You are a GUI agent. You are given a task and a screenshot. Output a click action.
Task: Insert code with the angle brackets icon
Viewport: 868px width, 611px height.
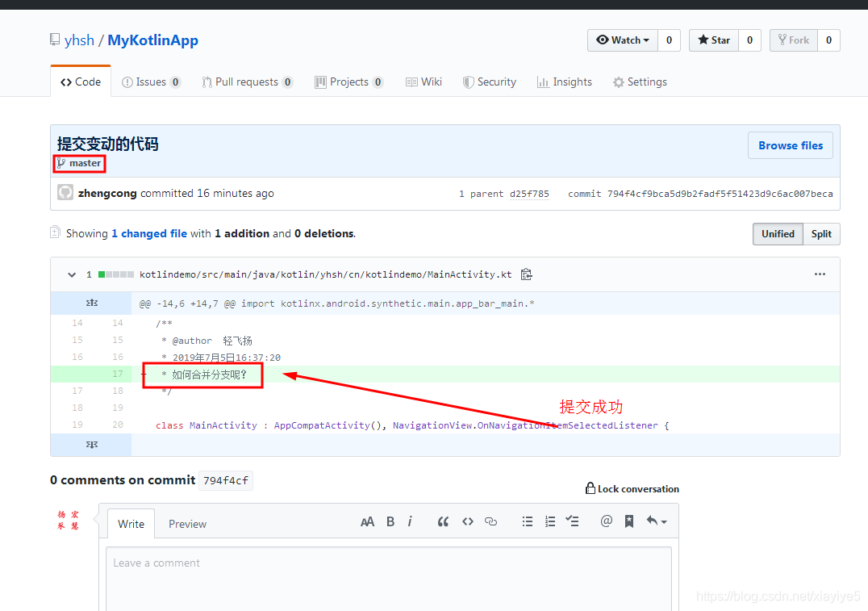(468, 522)
